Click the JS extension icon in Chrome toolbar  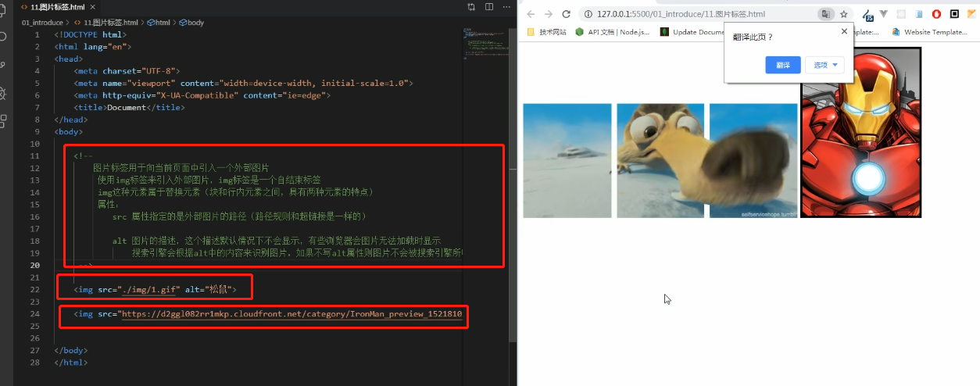coord(868,16)
